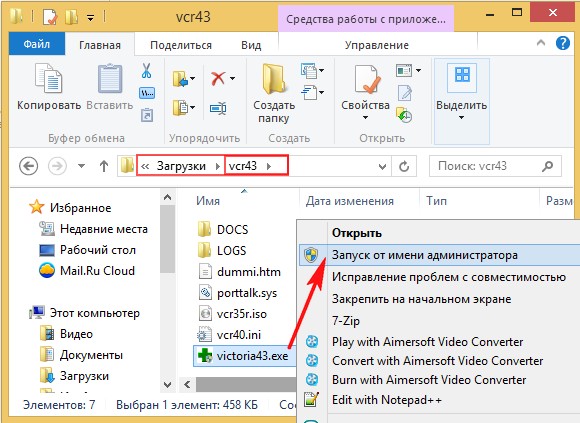Open the recent locations dropdown arrow
The height and width of the screenshot is (423, 580).
tap(81, 166)
